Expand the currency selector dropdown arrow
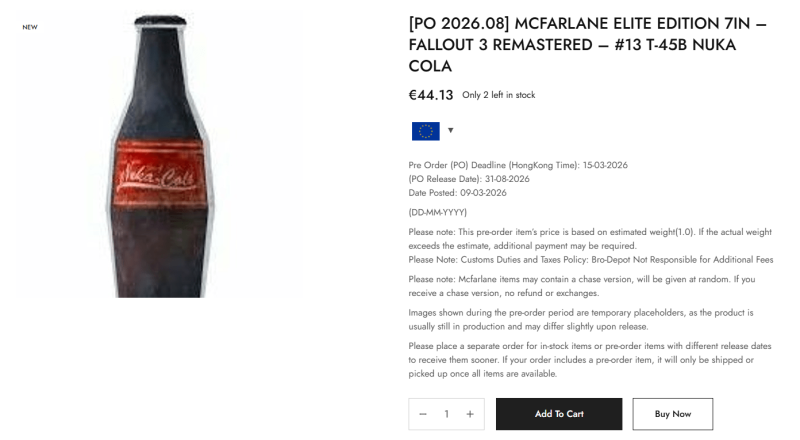 click(x=451, y=130)
